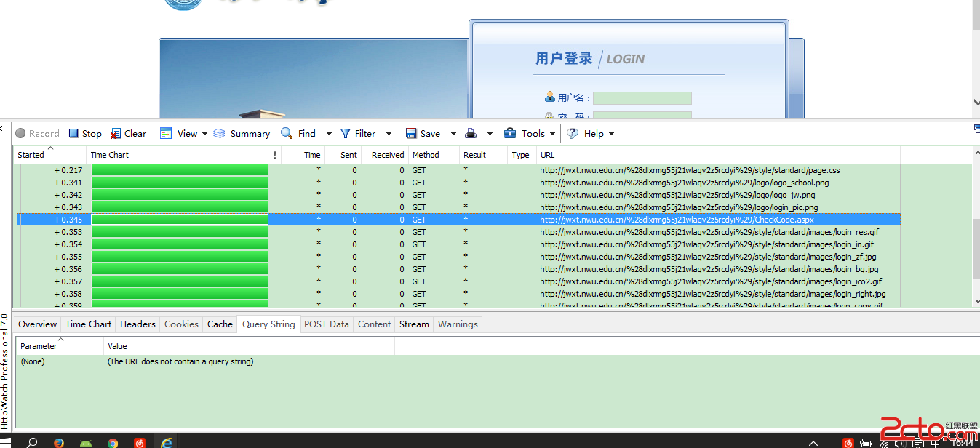The width and height of the screenshot is (980, 448).
Task: Open the Tools briefcase menu
Action: [525, 133]
